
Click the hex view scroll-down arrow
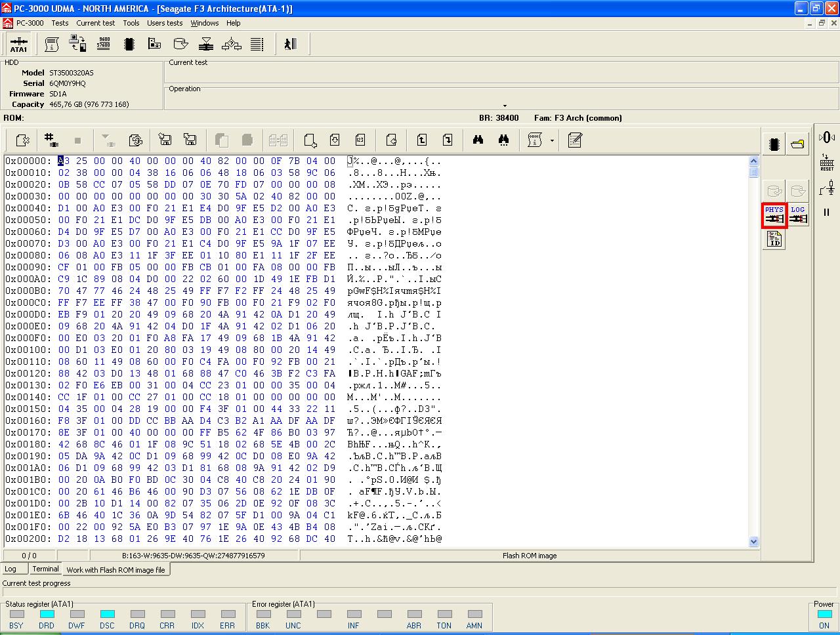pyautogui.click(x=753, y=542)
